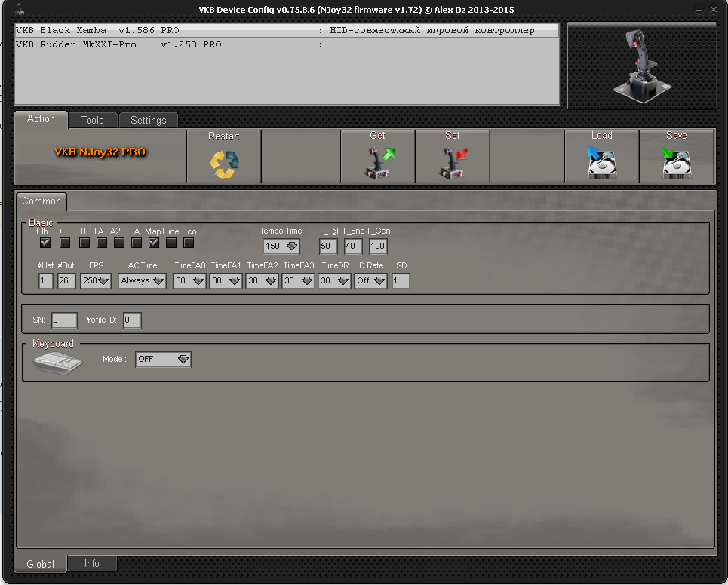Toggle the TB checkbox

click(84, 243)
